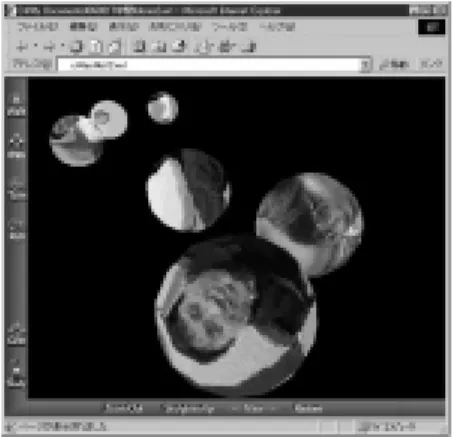Open the Favorites menu, fourth in the menu bar
This screenshot has width=457, height=437.
175,27
